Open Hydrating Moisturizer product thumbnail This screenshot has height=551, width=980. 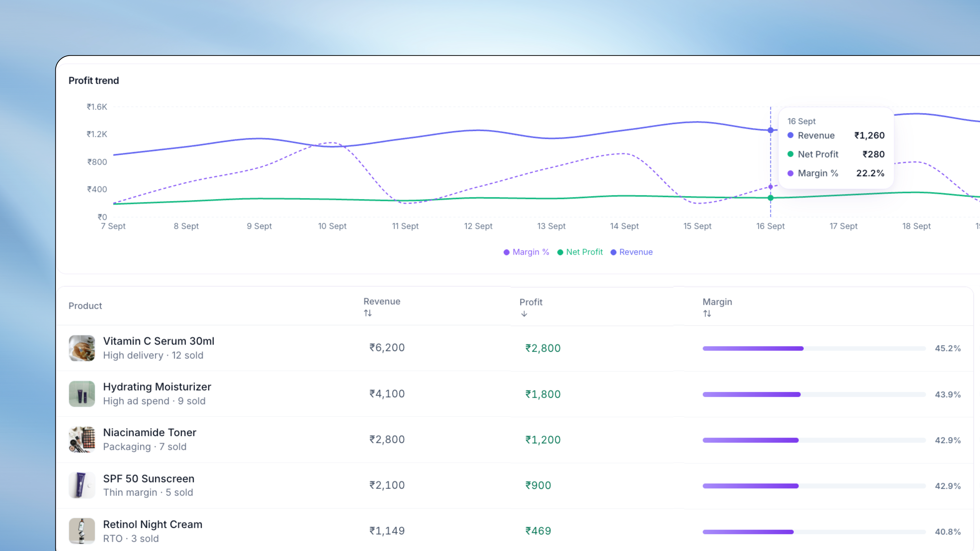click(x=82, y=394)
